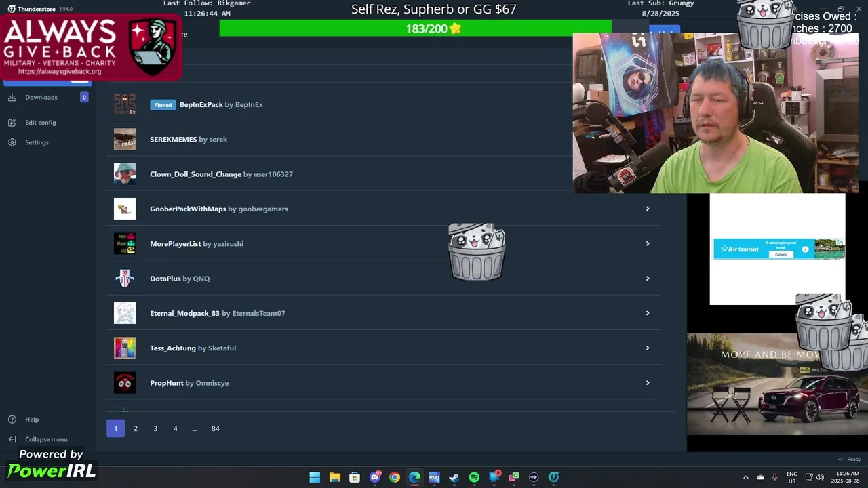The height and width of the screenshot is (488, 868).
Task: Go to page 1 of mods
Action: (115, 428)
